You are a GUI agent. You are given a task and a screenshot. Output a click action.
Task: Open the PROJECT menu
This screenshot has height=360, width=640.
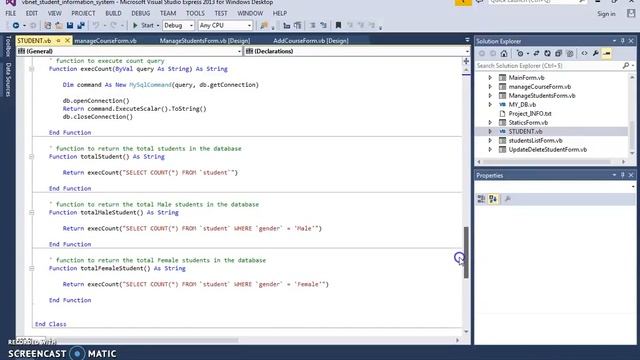point(83,13)
